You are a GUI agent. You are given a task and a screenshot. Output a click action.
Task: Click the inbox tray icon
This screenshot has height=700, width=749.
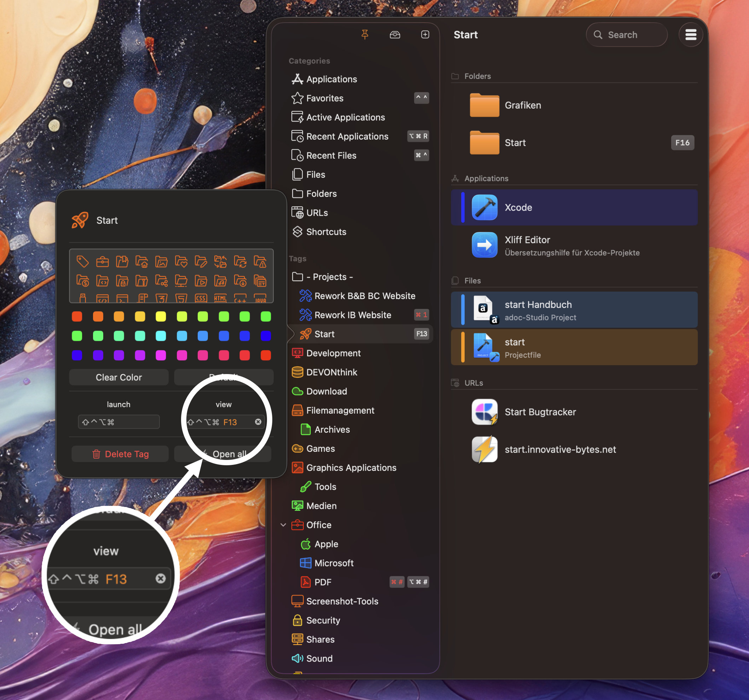tap(394, 35)
